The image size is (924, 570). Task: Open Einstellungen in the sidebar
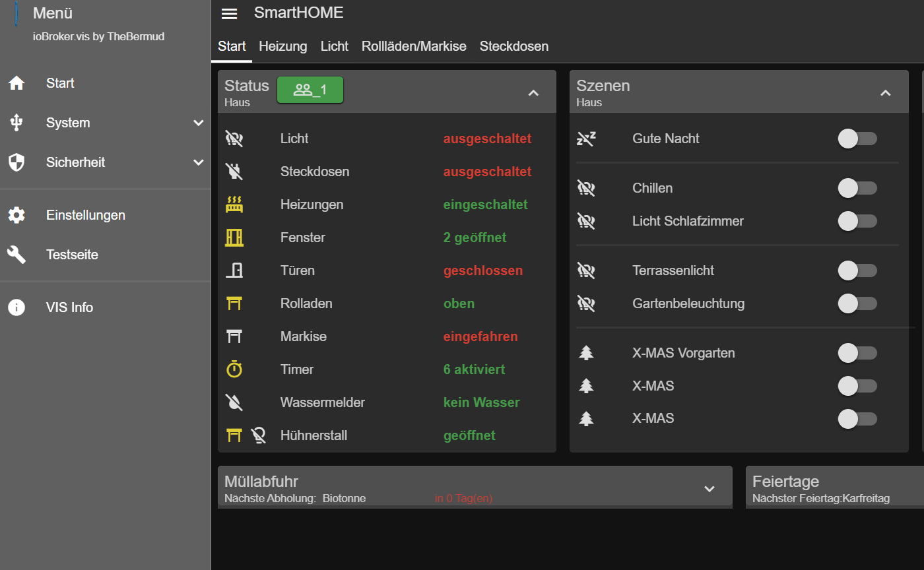(85, 215)
